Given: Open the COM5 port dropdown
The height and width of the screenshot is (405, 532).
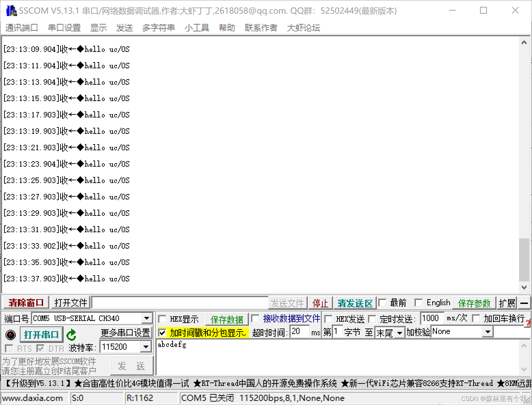Looking at the screenshot, I should point(147,318).
